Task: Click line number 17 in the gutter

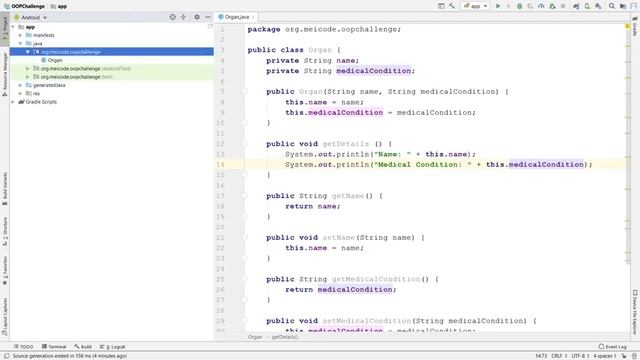Action: [x=220, y=196]
